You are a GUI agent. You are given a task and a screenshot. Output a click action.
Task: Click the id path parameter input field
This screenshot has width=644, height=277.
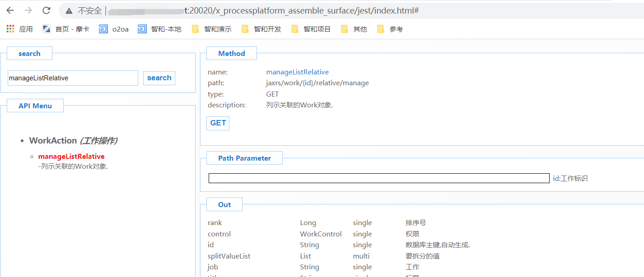(379, 178)
